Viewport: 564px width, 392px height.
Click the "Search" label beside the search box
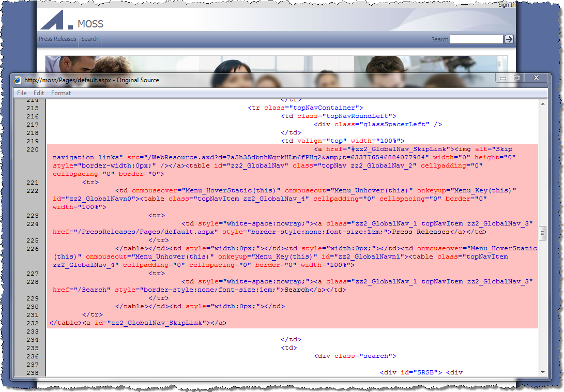[439, 39]
